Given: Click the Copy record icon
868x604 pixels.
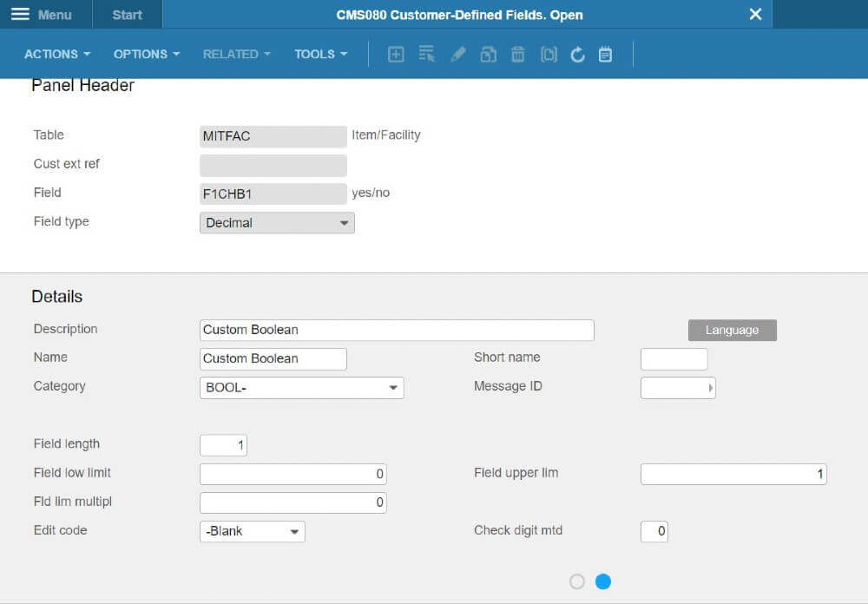Looking at the screenshot, I should point(488,54).
